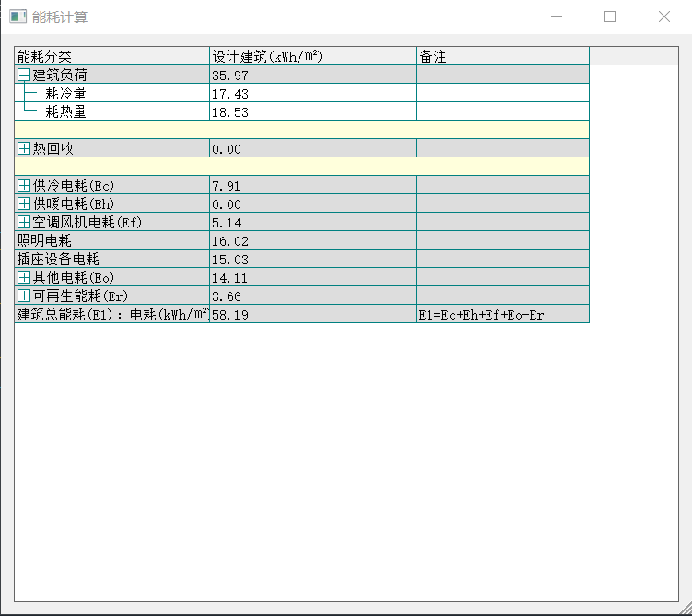Expand the 其他电耗(Eo) row
The height and width of the screenshot is (616, 692).
pyautogui.click(x=24, y=277)
